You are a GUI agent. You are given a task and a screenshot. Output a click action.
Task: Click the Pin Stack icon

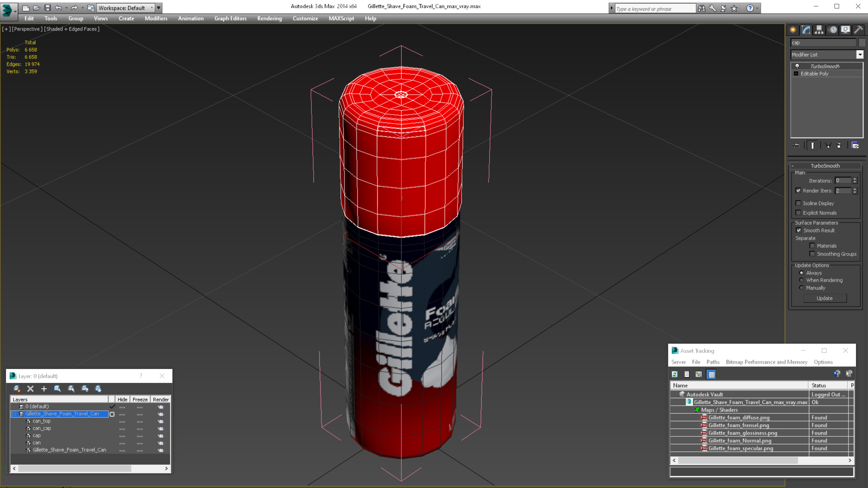pos(796,145)
